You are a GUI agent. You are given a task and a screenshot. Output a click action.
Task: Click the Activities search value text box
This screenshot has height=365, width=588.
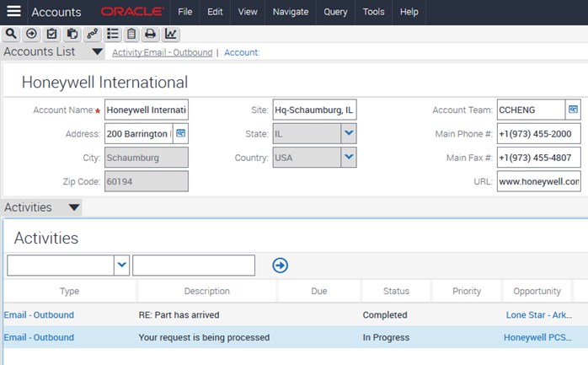tap(194, 266)
